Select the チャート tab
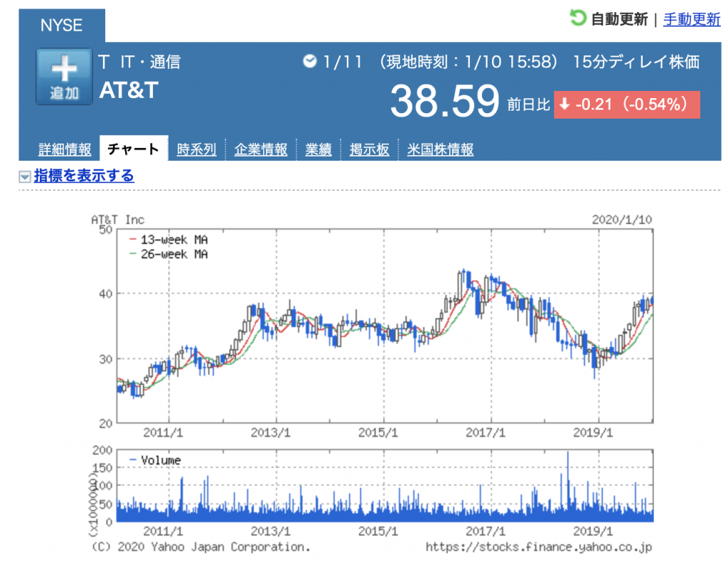The width and height of the screenshot is (728, 561). coord(134,149)
